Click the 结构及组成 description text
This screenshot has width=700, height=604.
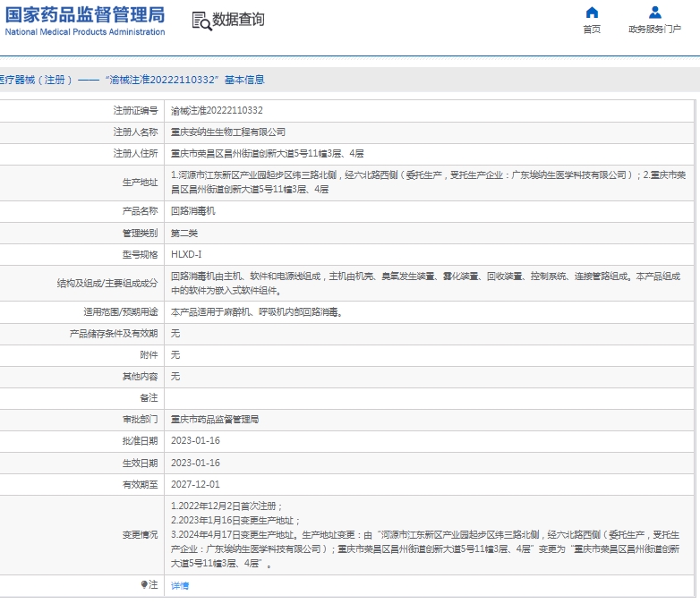tap(425, 284)
